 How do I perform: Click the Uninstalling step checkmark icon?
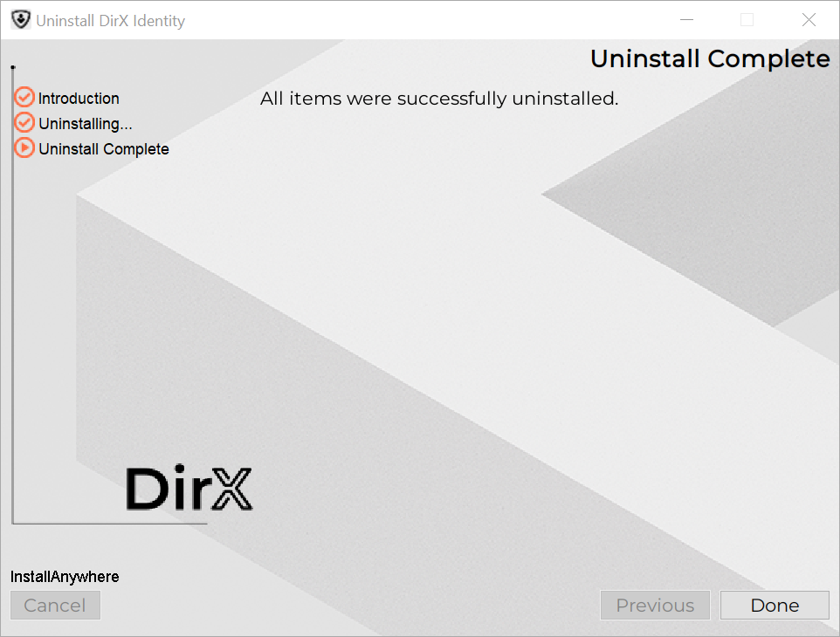click(x=24, y=123)
